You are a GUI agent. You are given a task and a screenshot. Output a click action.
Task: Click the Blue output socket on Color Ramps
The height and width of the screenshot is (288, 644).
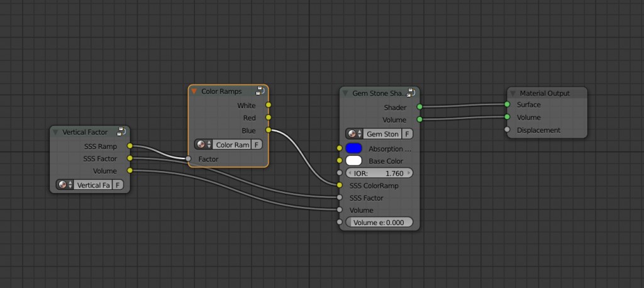click(269, 130)
